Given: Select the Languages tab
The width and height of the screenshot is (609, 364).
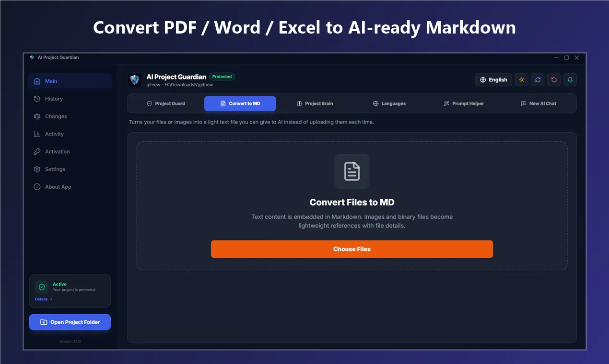Looking at the screenshot, I should point(389,103).
